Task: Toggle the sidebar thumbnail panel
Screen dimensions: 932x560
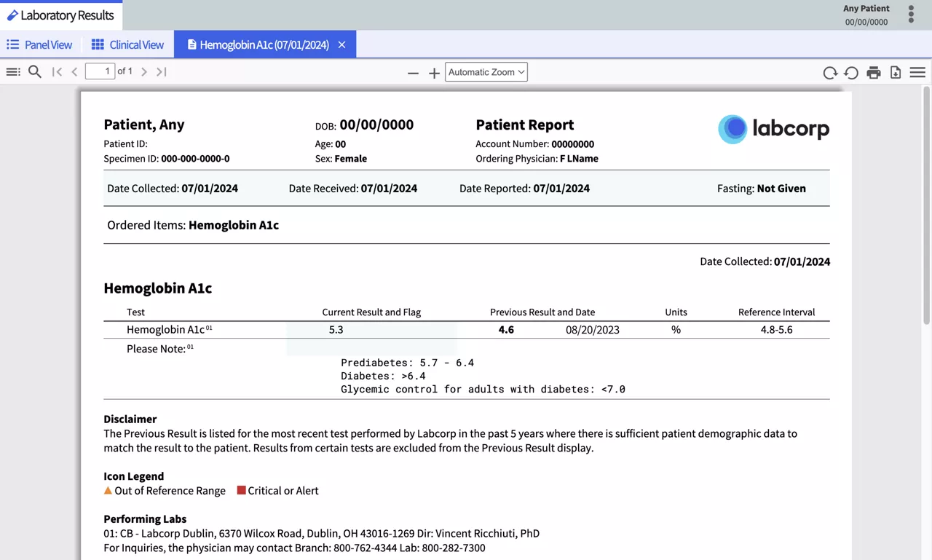Action: 13,71
